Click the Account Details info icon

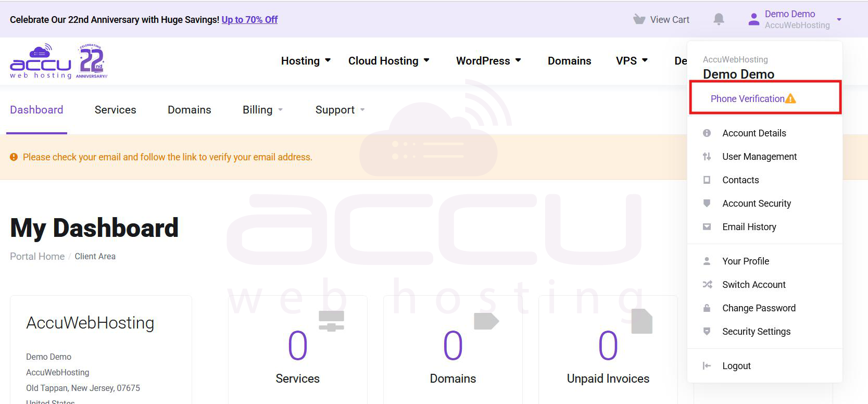coord(707,133)
